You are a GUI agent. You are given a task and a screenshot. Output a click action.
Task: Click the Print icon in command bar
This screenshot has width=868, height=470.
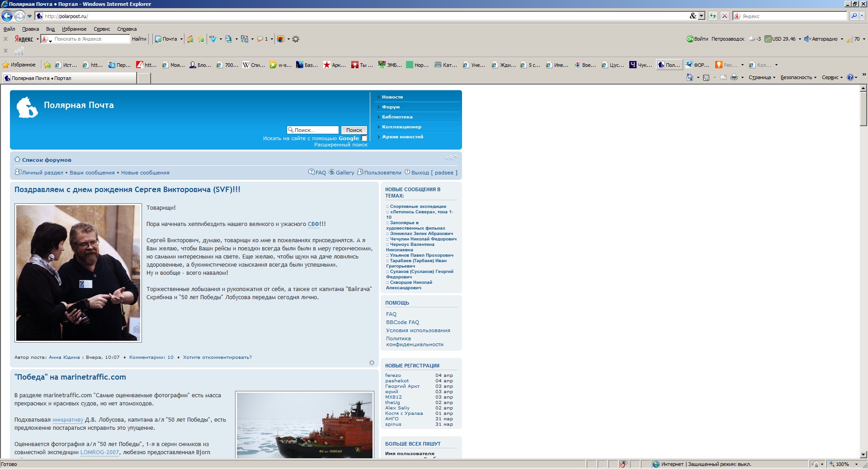[734, 78]
